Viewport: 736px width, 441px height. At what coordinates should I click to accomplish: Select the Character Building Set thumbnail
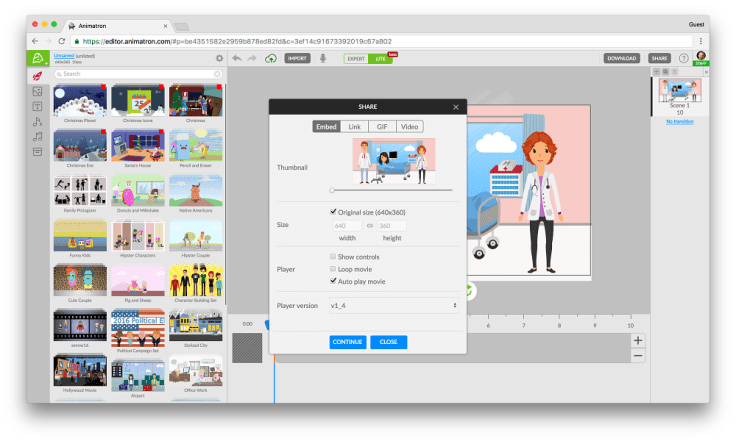pos(196,280)
